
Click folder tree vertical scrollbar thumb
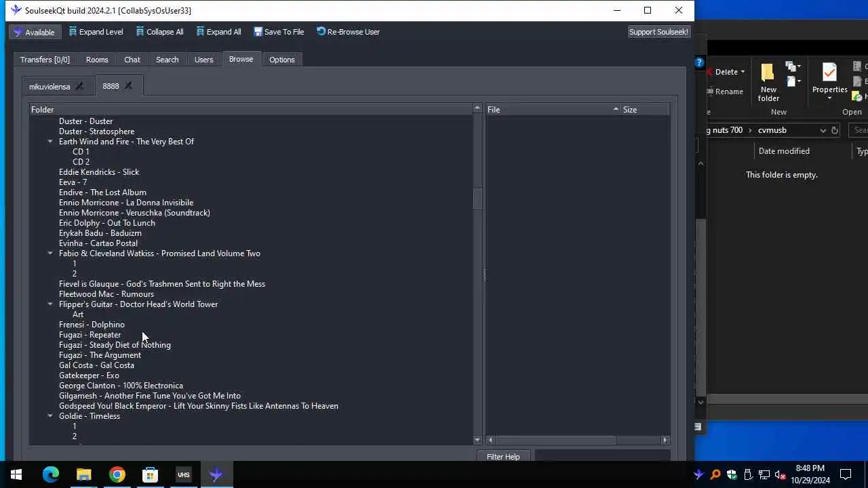[x=477, y=199]
